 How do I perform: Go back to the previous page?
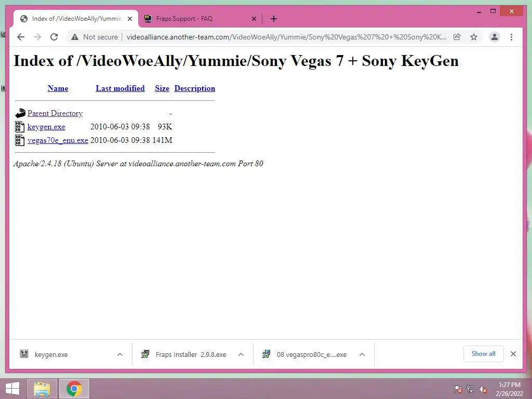click(x=21, y=37)
